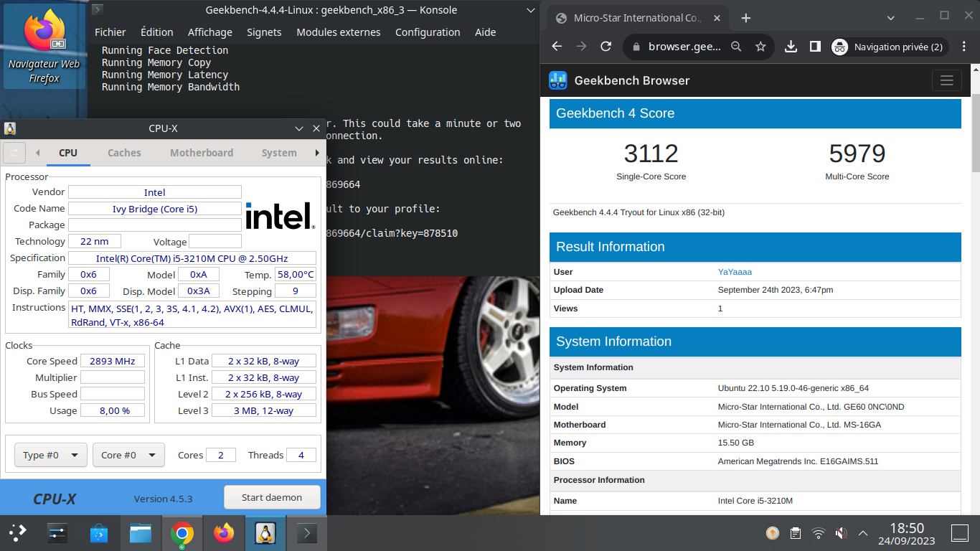Click the muted volume tray icon

pos(841,533)
